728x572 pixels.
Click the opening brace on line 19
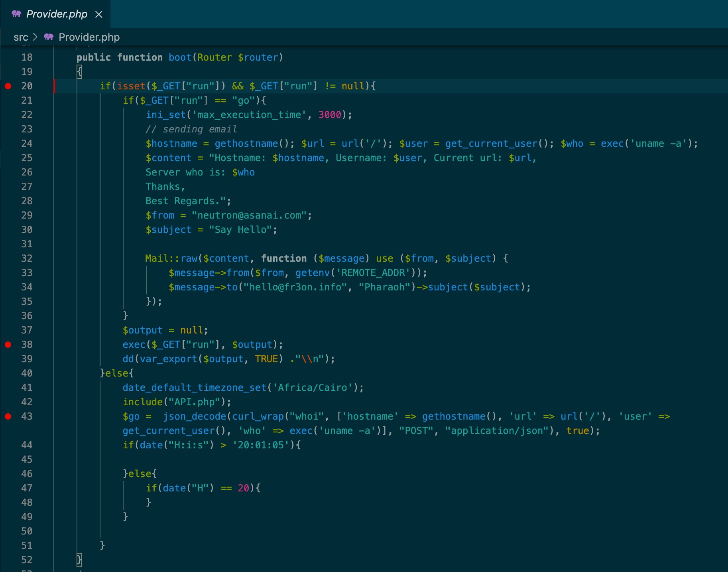[x=79, y=72]
